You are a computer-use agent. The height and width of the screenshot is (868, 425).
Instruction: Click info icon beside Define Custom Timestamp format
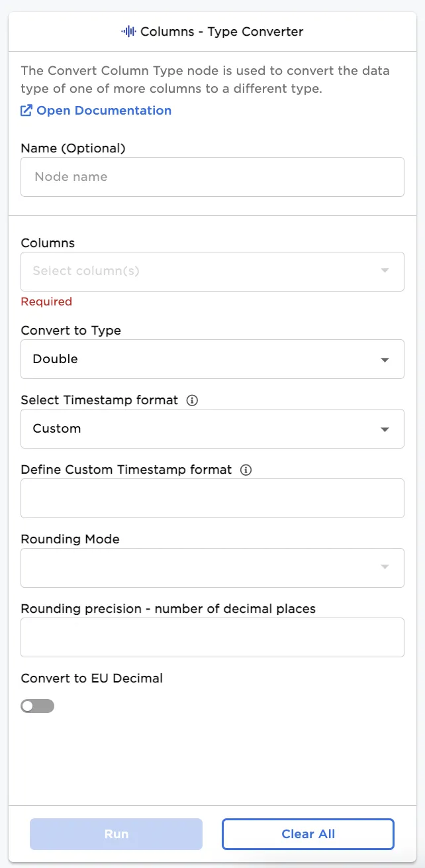246,470
